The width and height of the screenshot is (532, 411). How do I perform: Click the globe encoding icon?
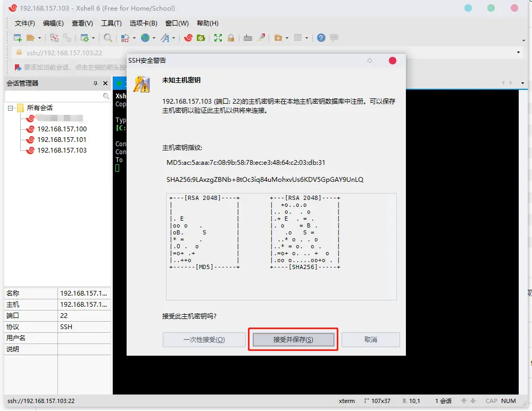click(145, 38)
